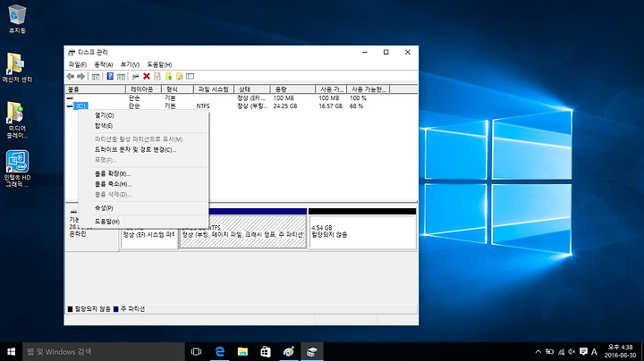Viewport: 644px width, 361px height.
Task: Open the 파일(F) menu
Action: [77, 64]
